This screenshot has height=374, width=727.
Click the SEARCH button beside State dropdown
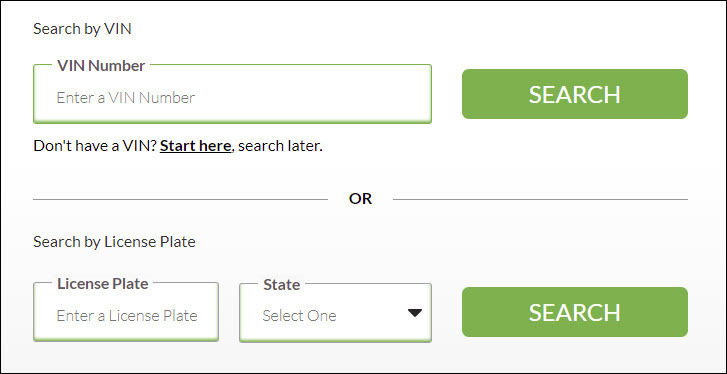(575, 312)
